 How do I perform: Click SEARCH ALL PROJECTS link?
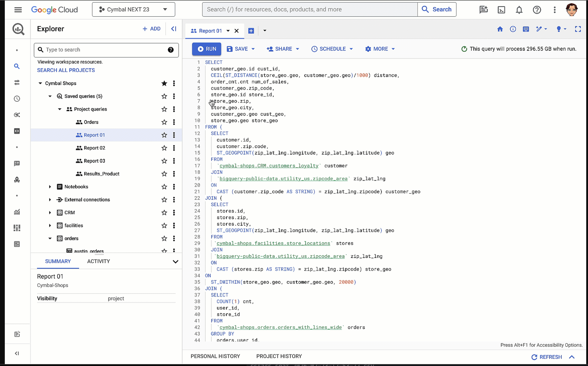pyautogui.click(x=66, y=70)
